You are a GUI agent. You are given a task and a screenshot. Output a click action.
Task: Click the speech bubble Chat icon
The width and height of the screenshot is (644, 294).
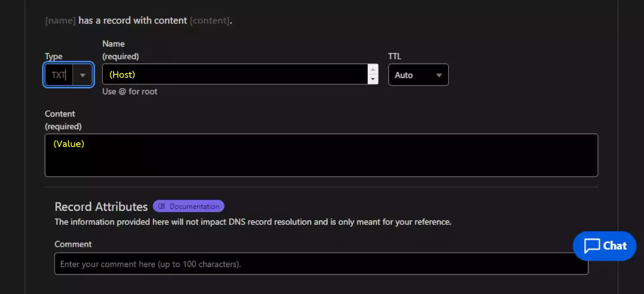click(x=592, y=246)
